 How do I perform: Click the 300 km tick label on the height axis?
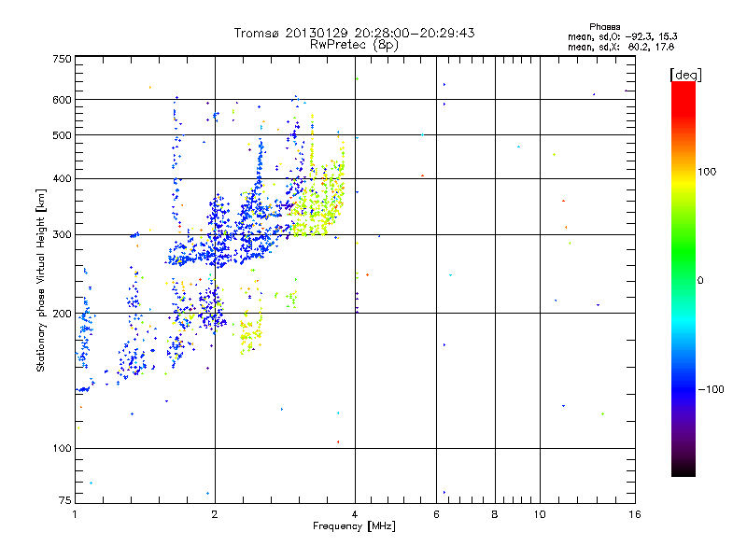click(x=62, y=234)
